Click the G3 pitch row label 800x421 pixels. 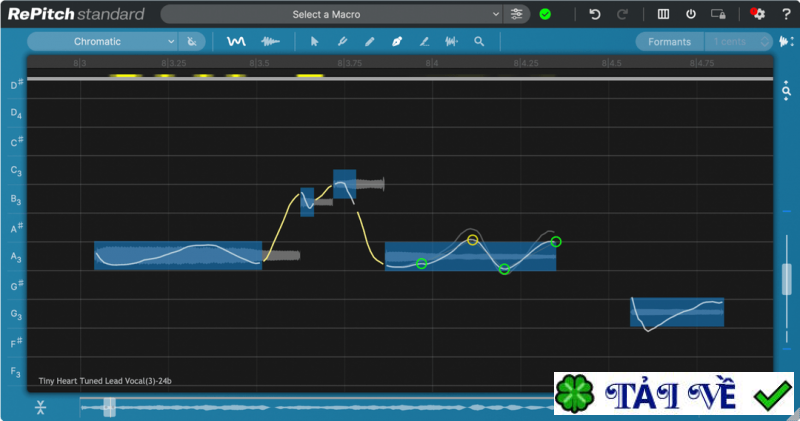tap(16, 314)
